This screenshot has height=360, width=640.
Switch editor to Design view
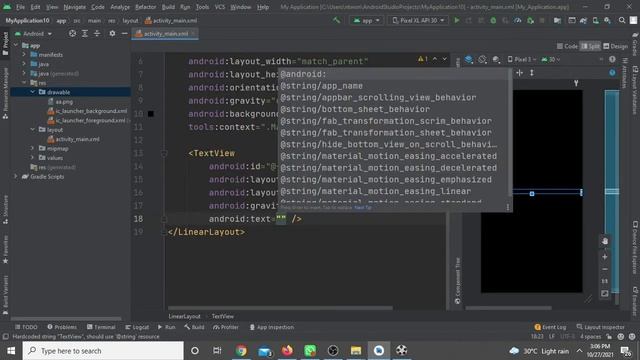pos(616,46)
